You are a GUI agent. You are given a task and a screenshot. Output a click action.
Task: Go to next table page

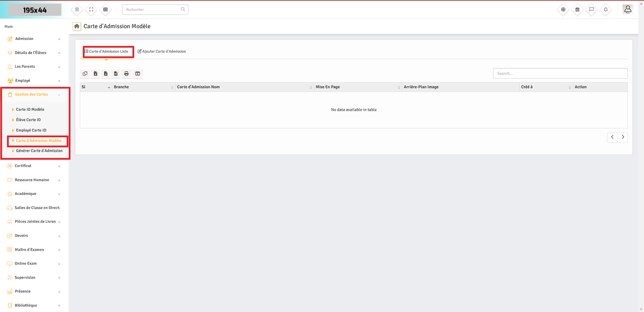623,137
